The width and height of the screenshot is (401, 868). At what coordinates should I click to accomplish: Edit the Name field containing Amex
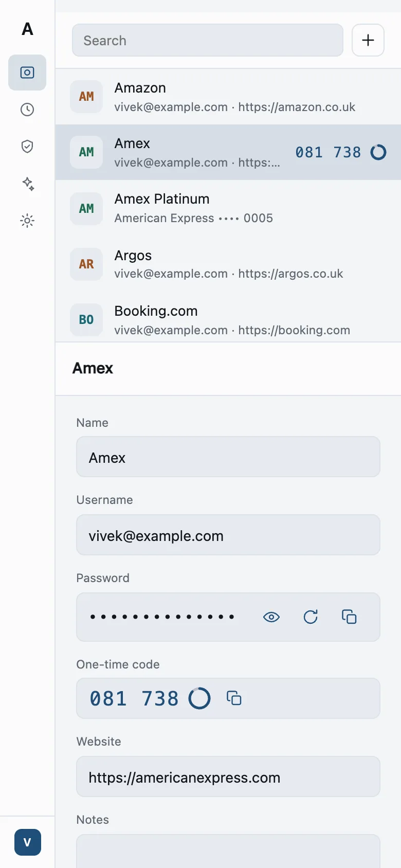click(x=228, y=457)
